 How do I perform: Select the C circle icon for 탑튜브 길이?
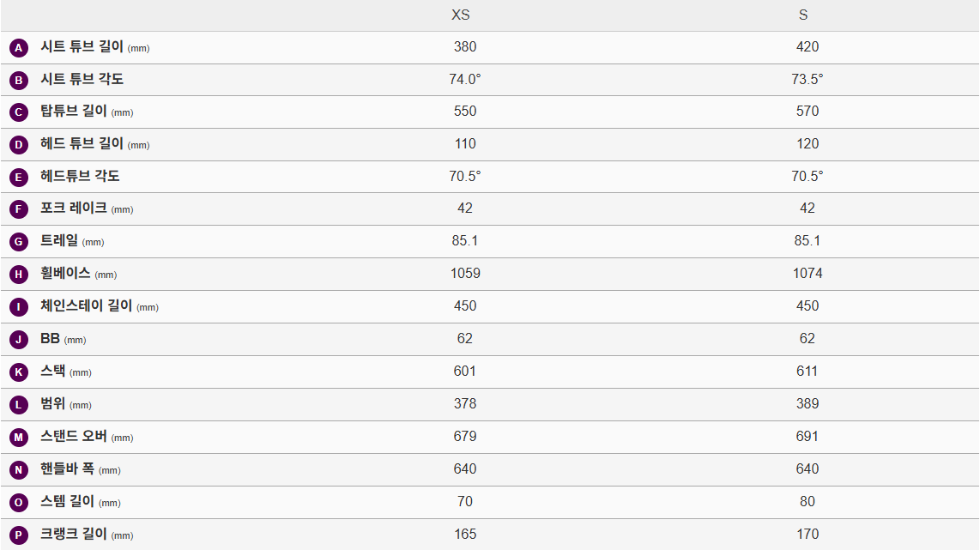[19, 112]
